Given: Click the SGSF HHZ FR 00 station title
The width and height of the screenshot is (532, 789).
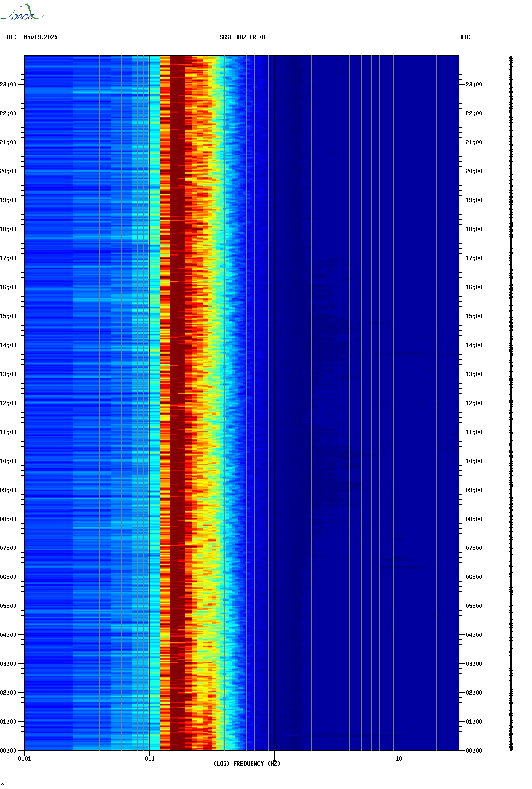Looking at the screenshot, I should 243,37.
